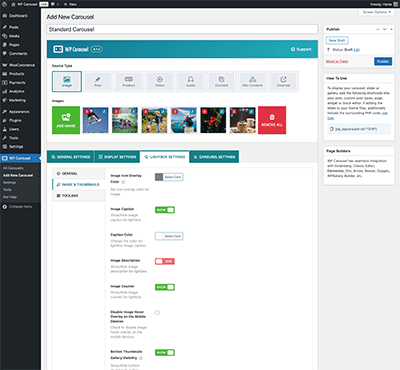This screenshot has width=400, height=370.
Task: Collapse the Publish panel with the triangle toggle
Action: click(391, 29)
